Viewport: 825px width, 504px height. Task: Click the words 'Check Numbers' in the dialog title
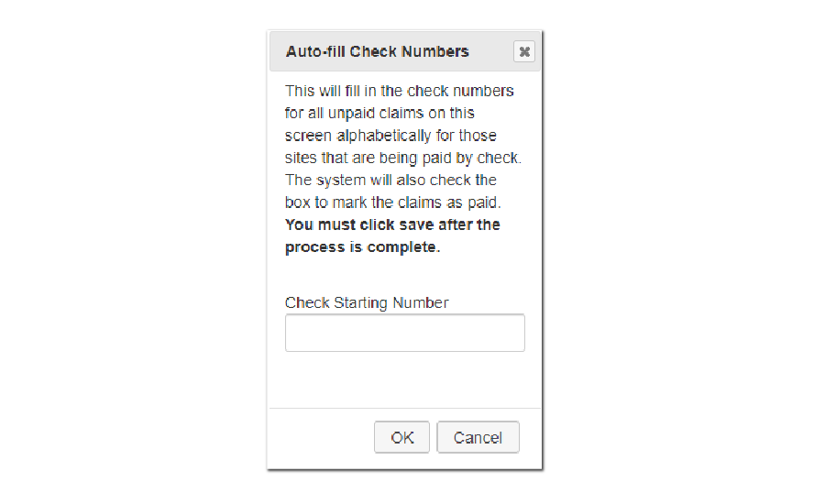click(412, 52)
